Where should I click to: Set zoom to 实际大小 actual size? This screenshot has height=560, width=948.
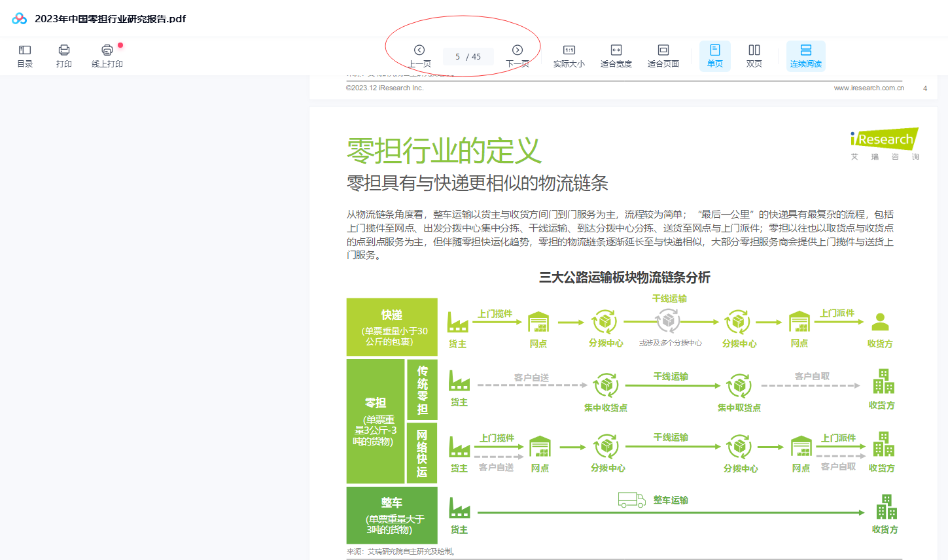(569, 56)
